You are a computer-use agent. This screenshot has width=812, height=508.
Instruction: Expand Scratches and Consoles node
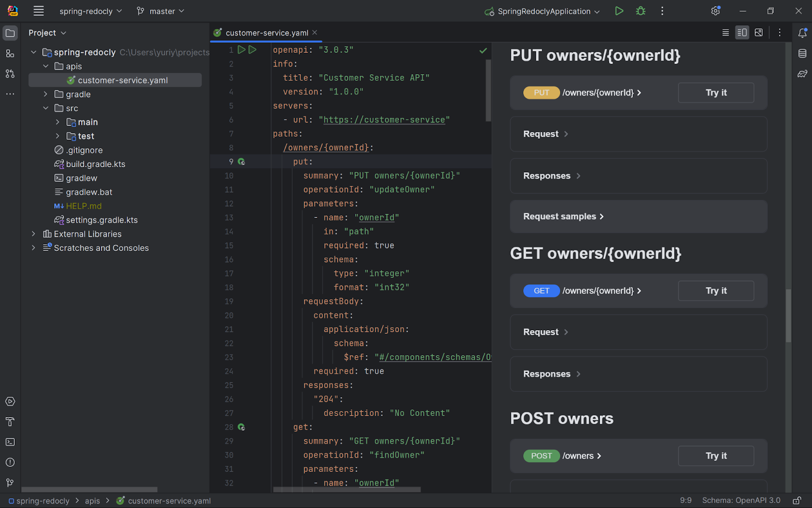pos(33,248)
